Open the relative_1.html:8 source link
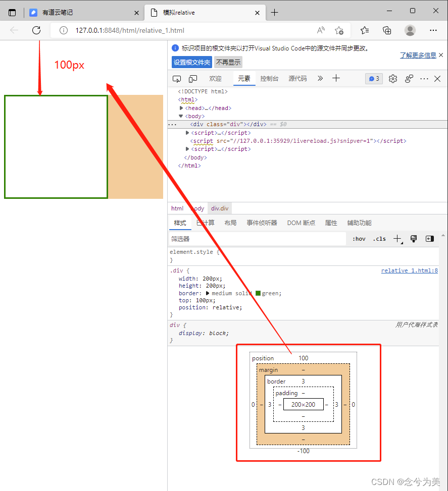448x491 pixels. click(410, 270)
